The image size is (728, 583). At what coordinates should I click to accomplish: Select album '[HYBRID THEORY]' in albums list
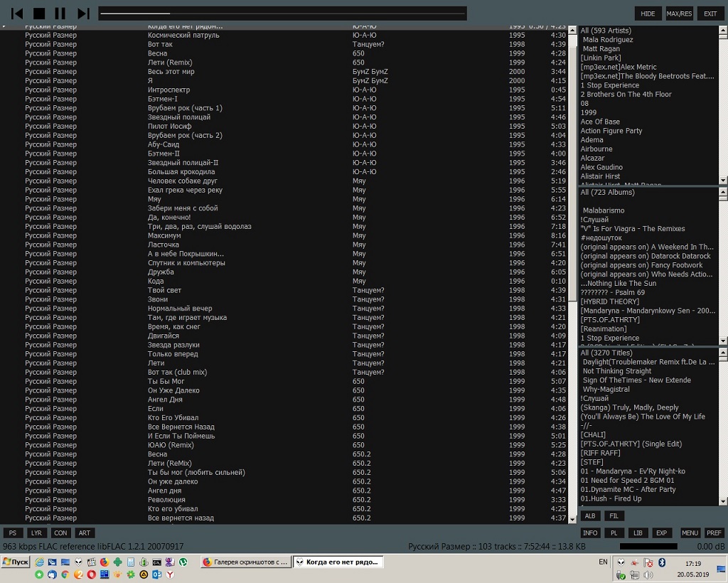click(x=609, y=301)
